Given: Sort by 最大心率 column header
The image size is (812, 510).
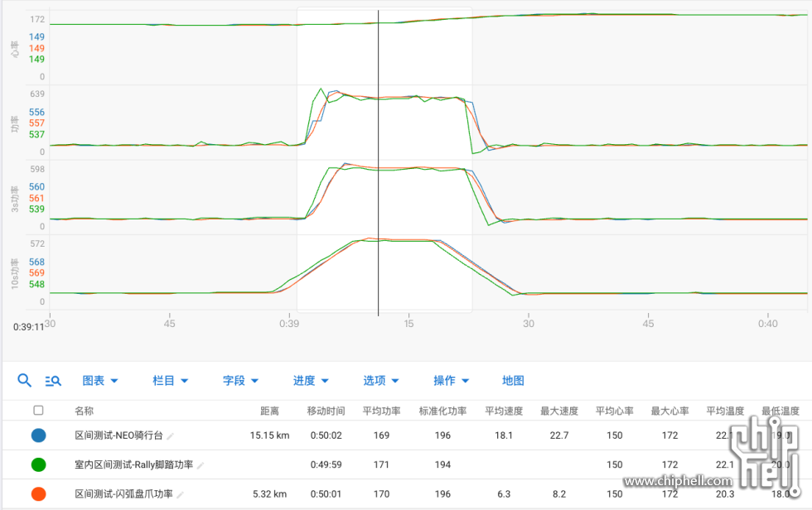Looking at the screenshot, I should coord(669,411).
